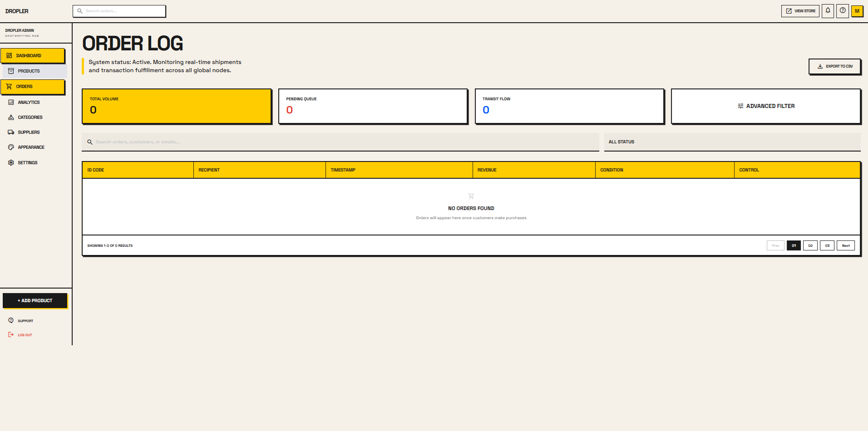Open the help question mark icon
868x431 pixels.
(x=843, y=11)
